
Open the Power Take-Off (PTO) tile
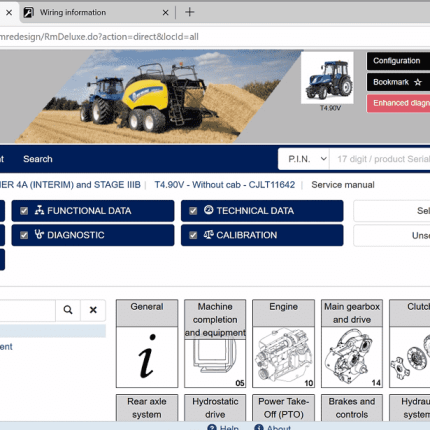[x=283, y=408]
